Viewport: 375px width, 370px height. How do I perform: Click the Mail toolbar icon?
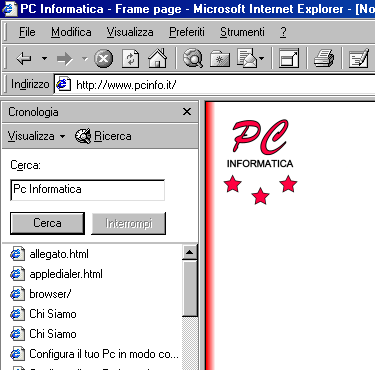(247, 58)
